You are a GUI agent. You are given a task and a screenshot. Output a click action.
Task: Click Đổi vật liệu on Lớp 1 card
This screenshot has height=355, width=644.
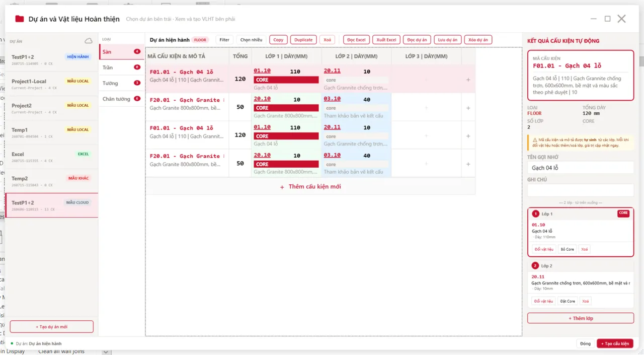[544, 249]
